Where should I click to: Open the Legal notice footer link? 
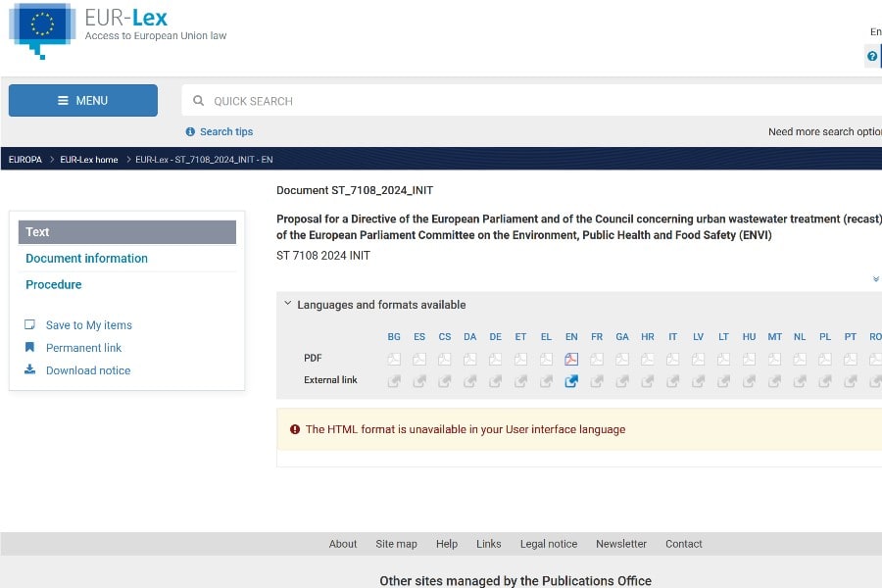(x=549, y=544)
